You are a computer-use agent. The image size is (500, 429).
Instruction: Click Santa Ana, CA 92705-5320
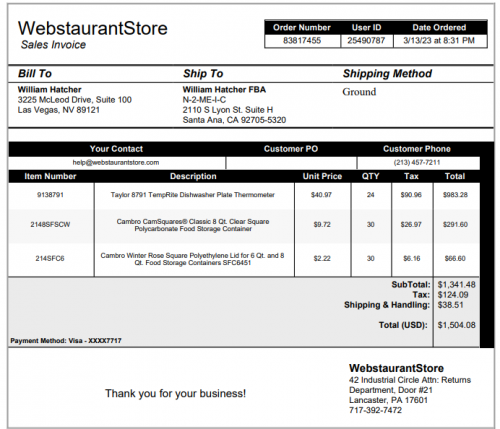[234, 120]
